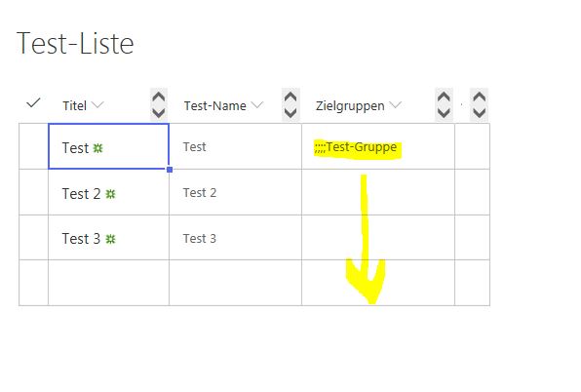The image size is (581, 392).
Task: Open the Test-Name column dropdown chevron
Action: coord(256,105)
